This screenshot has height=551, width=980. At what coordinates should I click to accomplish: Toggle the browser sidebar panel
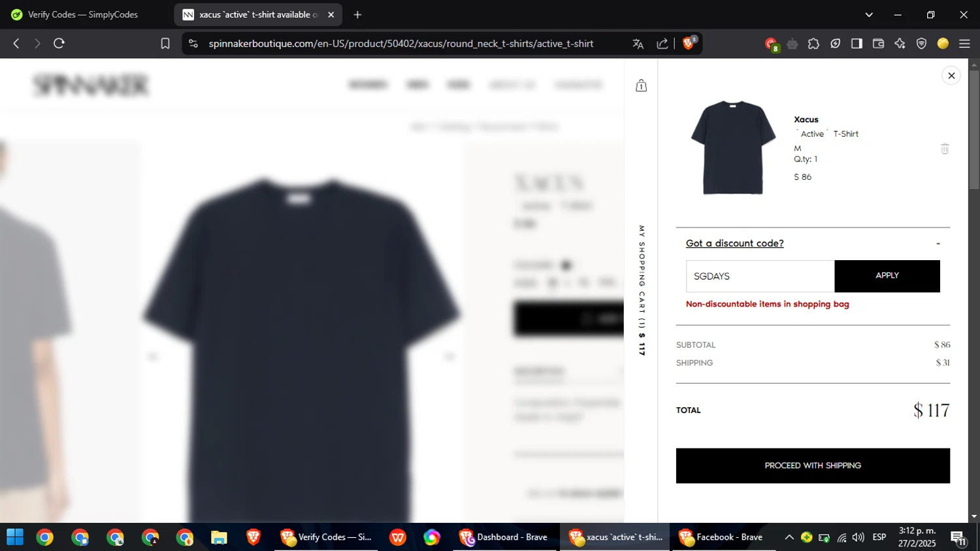857,44
